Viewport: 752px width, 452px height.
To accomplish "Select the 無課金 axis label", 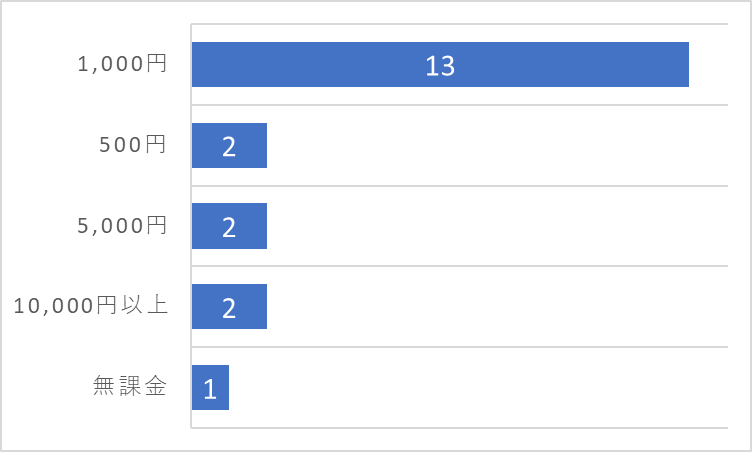I will coord(129,386).
